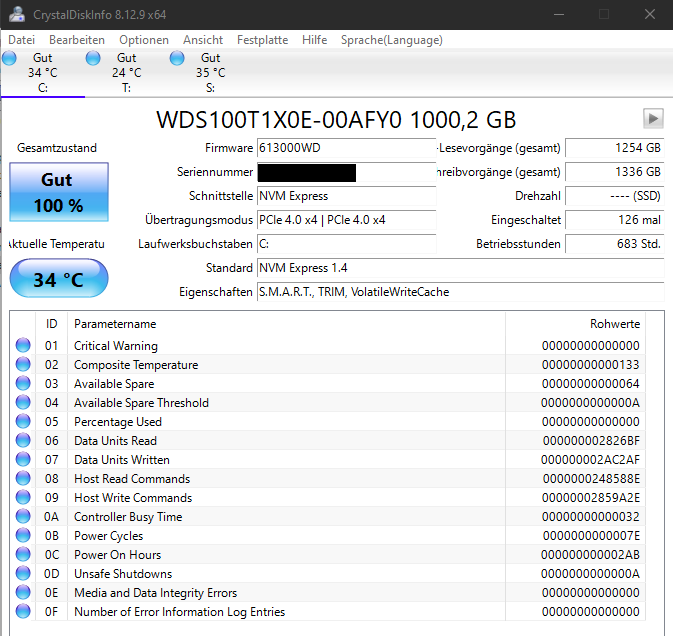Click the Lesevorgänge value 1254 GB
Image resolution: width=673 pixels, height=636 pixels.
click(615, 148)
